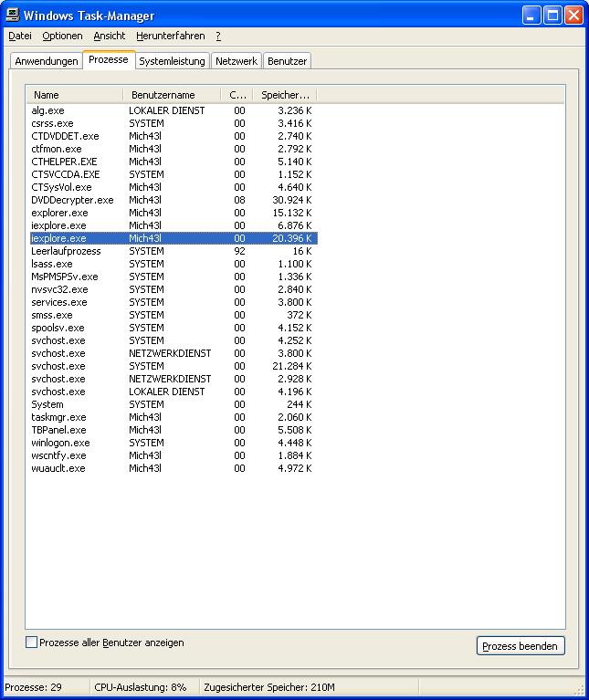The width and height of the screenshot is (589, 700).
Task: Select the wscntfy.exe process
Action: tap(174, 455)
